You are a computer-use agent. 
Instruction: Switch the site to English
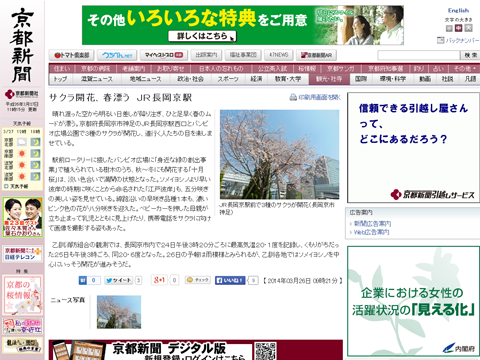458,10
